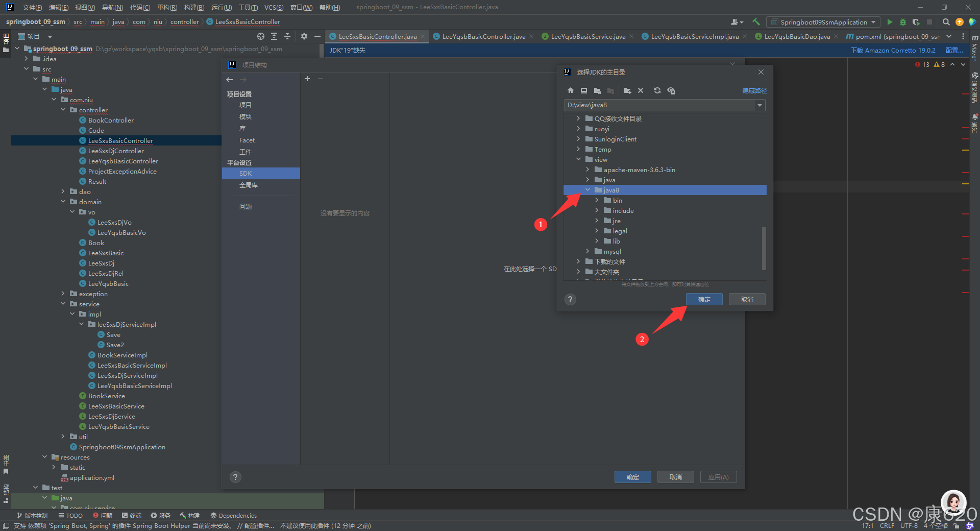Collapse the java8 folder in JDK dialog
Screen dimensions: 980x531
(587, 189)
